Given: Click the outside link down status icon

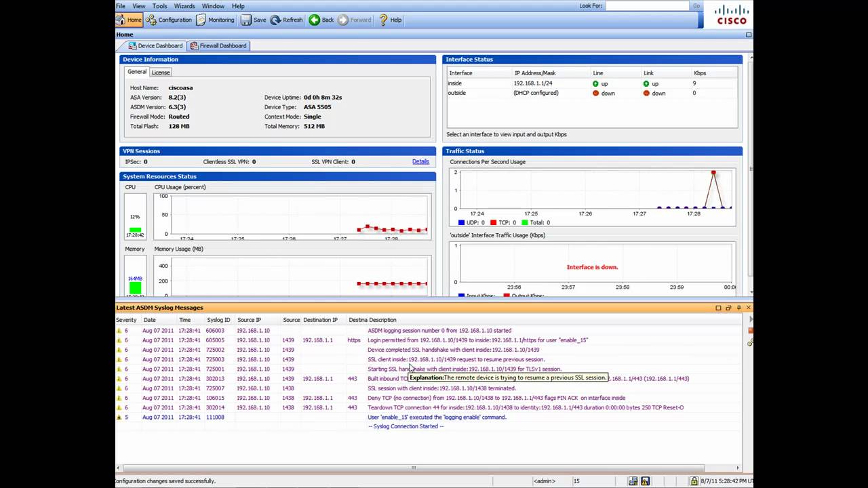Looking at the screenshot, I should pos(646,93).
